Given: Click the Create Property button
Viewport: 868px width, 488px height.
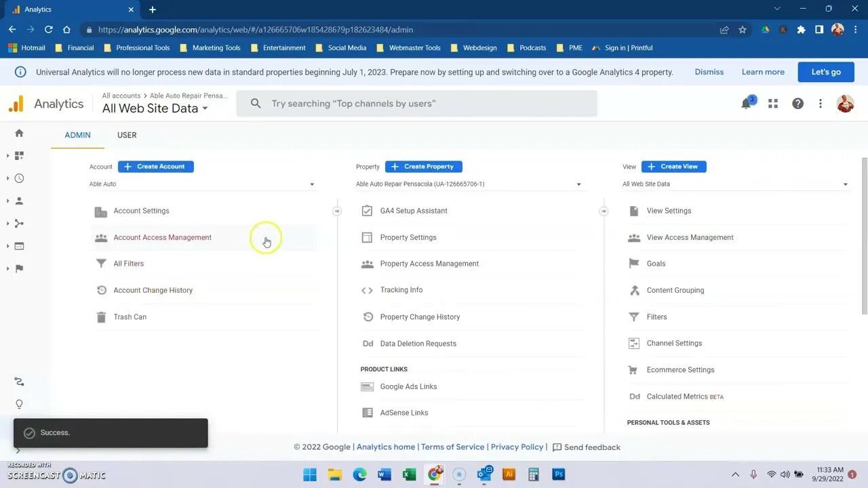Looking at the screenshot, I should click(x=424, y=167).
